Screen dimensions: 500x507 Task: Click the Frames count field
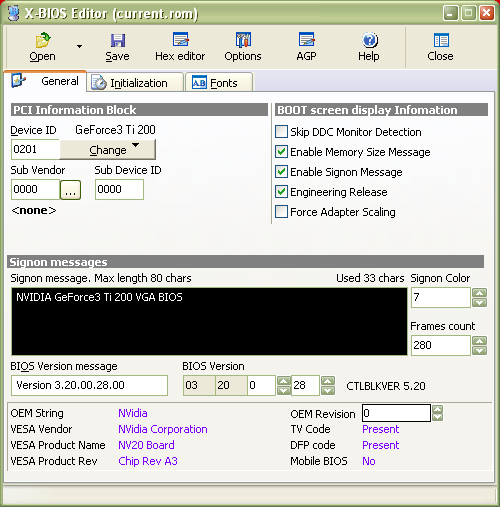(441, 345)
